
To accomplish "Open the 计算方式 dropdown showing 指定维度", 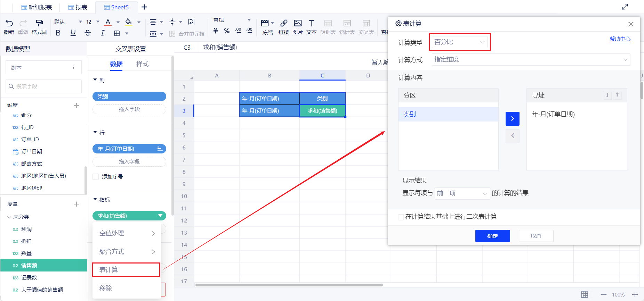I will click(x=531, y=60).
